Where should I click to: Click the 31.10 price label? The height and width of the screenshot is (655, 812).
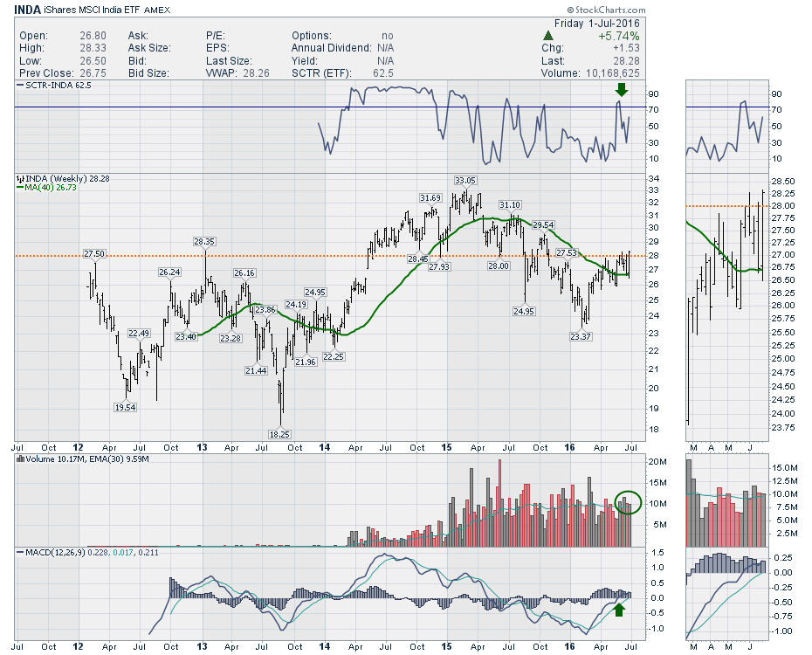pyautogui.click(x=510, y=205)
